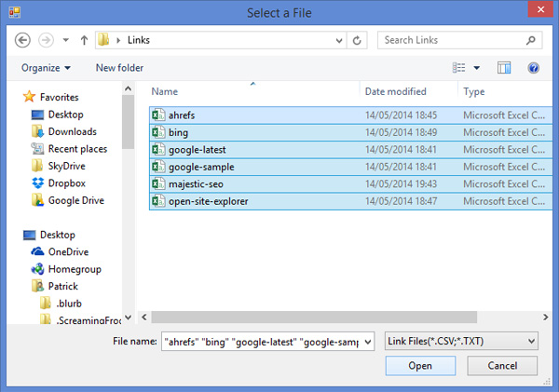The image size is (559, 392).
Task: Change your view icon
Action: pos(458,67)
